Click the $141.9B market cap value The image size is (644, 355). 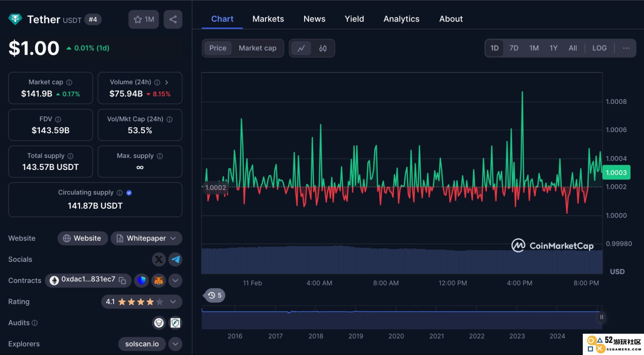37,94
